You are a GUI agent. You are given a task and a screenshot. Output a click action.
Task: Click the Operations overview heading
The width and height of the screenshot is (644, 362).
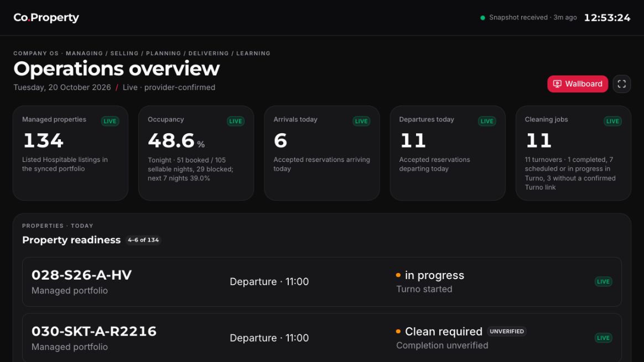coord(117,69)
